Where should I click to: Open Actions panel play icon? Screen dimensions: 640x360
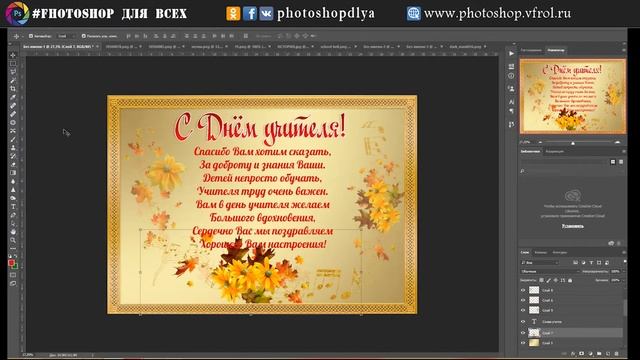511,53
